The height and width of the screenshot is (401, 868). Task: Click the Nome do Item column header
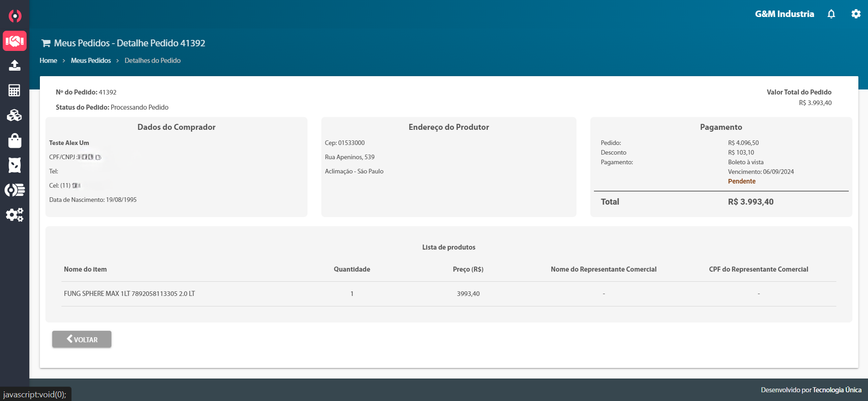coord(85,269)
